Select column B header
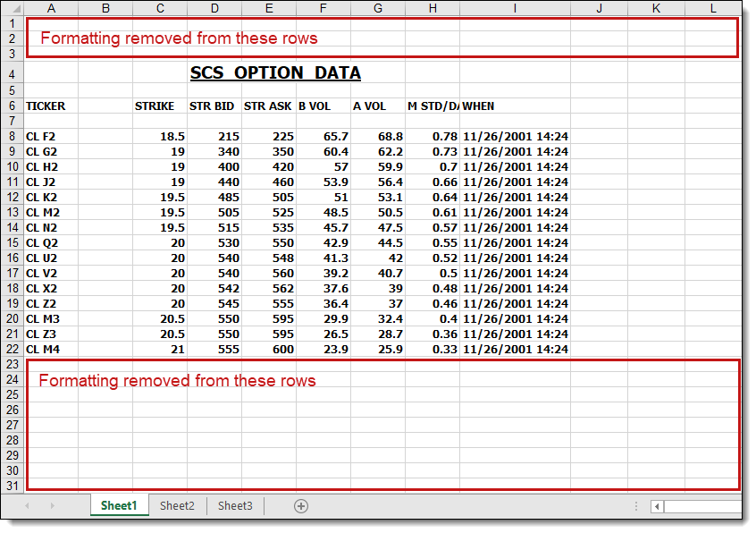 (x=105, y=8)
